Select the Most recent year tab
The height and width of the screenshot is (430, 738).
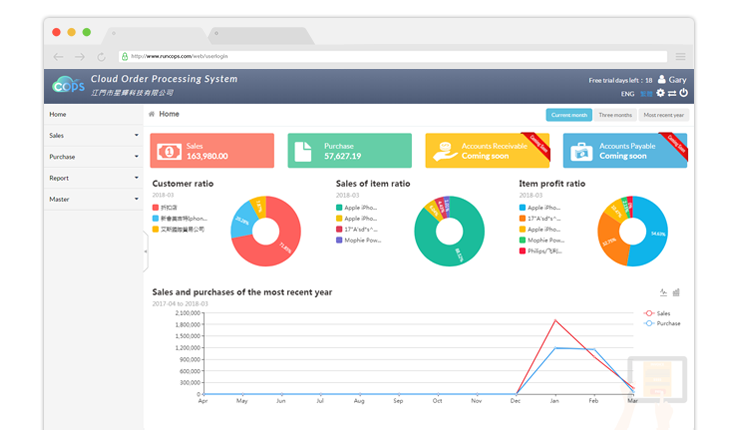[663, 115]
